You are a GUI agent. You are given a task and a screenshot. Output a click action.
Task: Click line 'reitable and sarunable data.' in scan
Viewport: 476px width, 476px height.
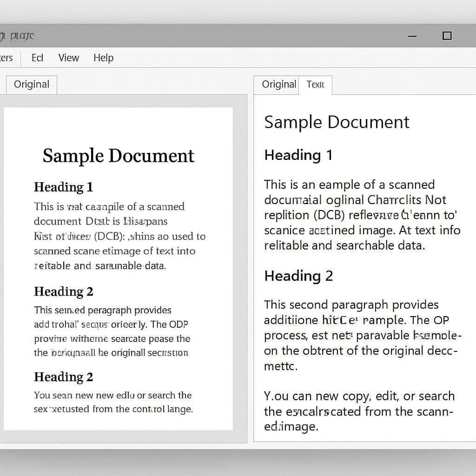click(100, 266)
